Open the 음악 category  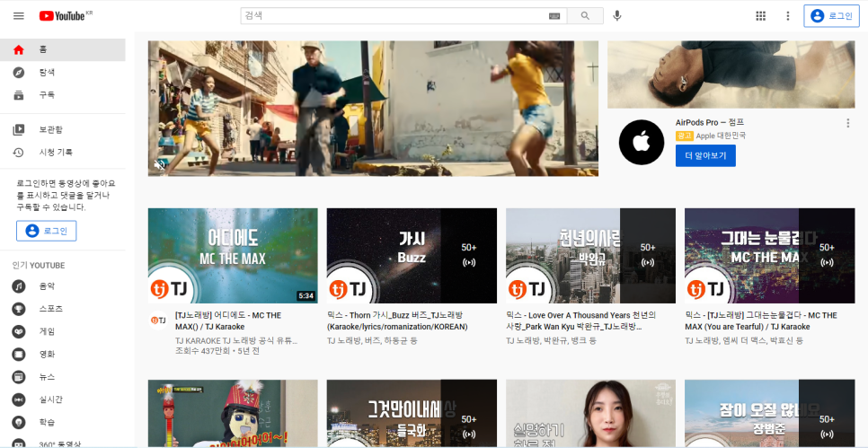(63, 286)
